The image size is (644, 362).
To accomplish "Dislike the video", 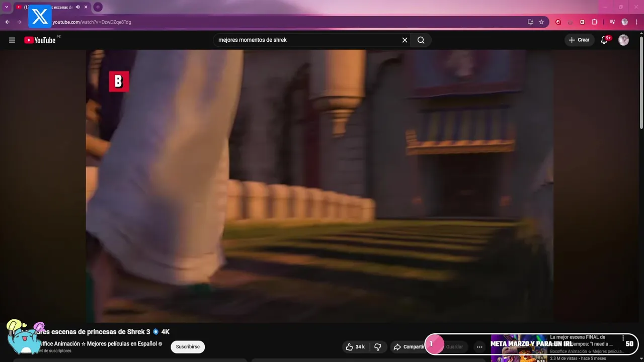I will pyautogui.click(x=378, y=347).
